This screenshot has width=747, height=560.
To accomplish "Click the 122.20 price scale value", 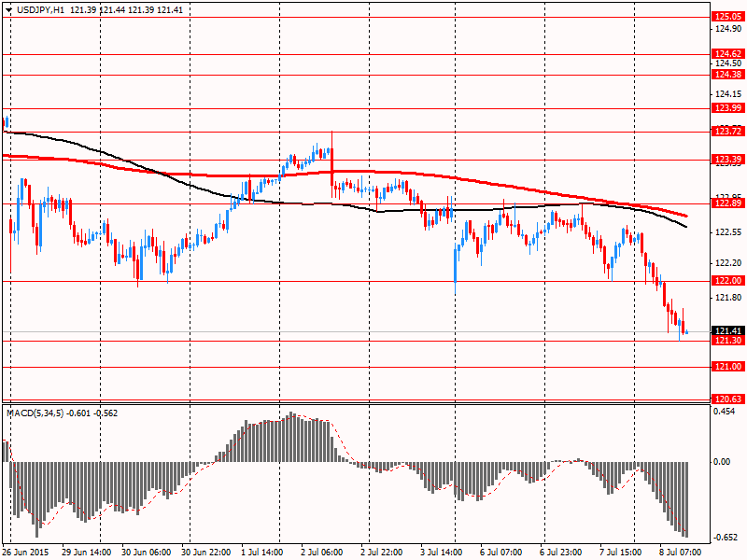I will 728,263.
